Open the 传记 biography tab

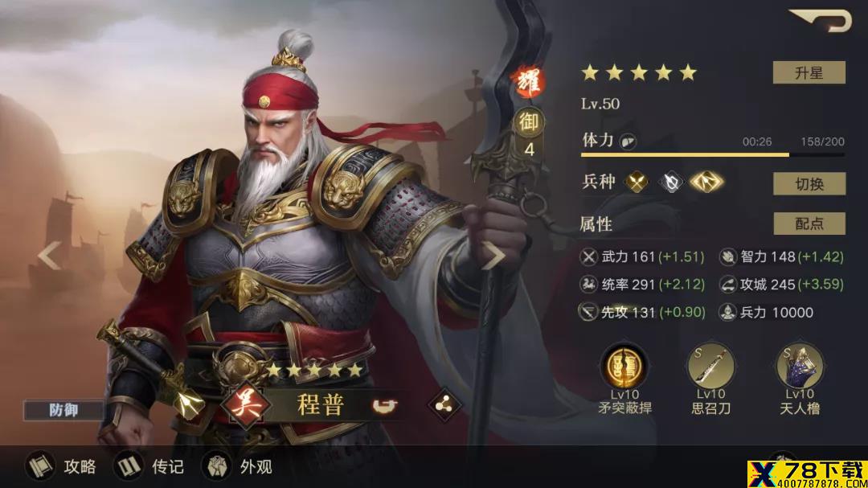coord(149,466)
